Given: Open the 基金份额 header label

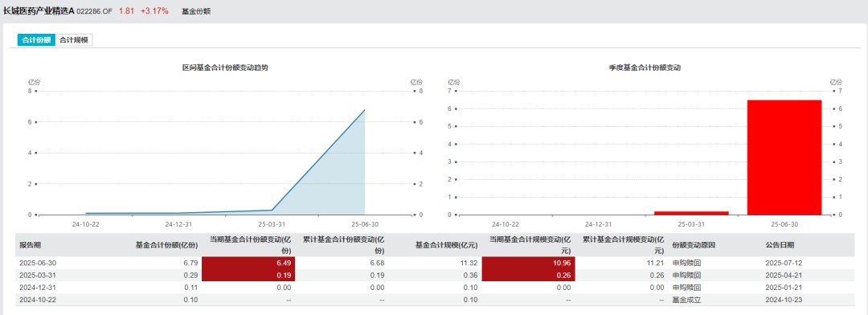Looking at the screenshot, I should coord(196,11).
